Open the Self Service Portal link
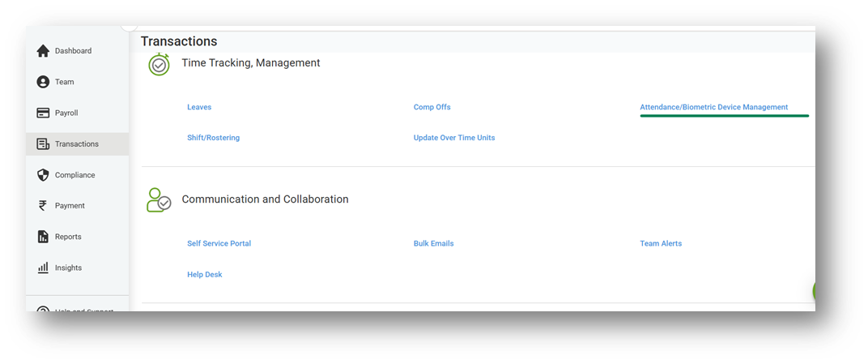The image size is (868, 364). pos(219,243)
